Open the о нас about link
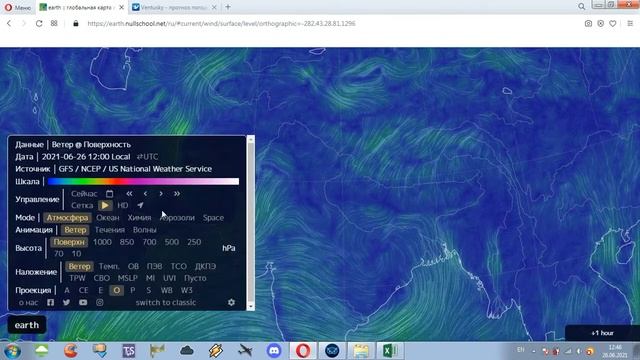Image resolution: width=640 pixels, height=360 pixels. pyautogui.click(x=28, y=302)
